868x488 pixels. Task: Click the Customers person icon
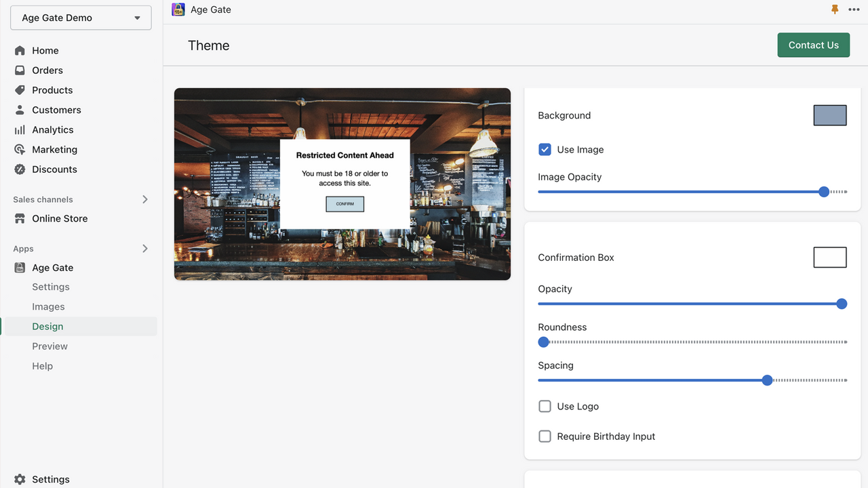click(x=20, y=110)
